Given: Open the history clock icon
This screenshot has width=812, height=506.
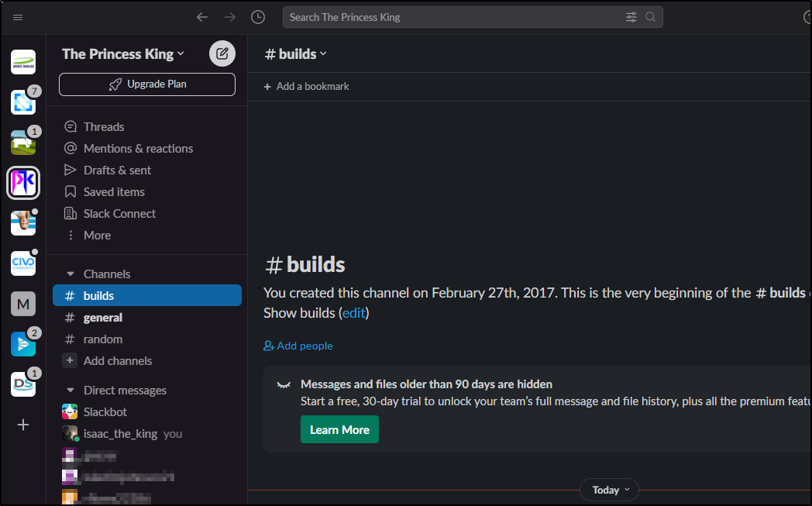Looking at the screenshot, I should coord(258,17).
